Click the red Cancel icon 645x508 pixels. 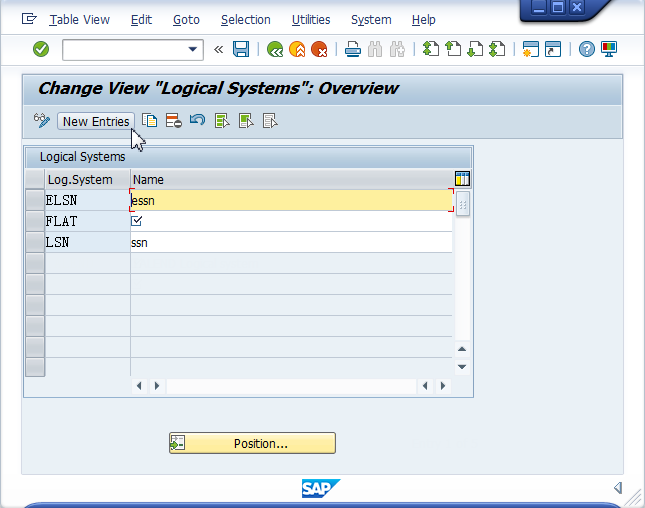319,49
